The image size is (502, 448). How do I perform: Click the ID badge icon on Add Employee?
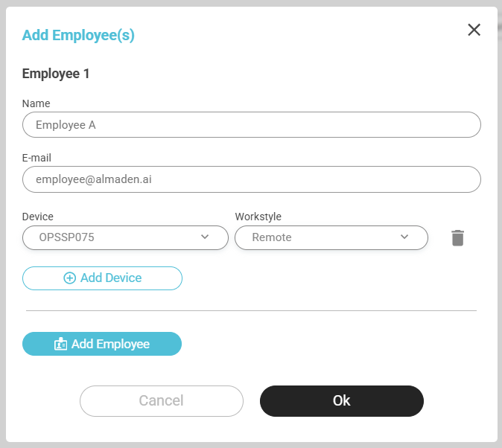point(61,345)
